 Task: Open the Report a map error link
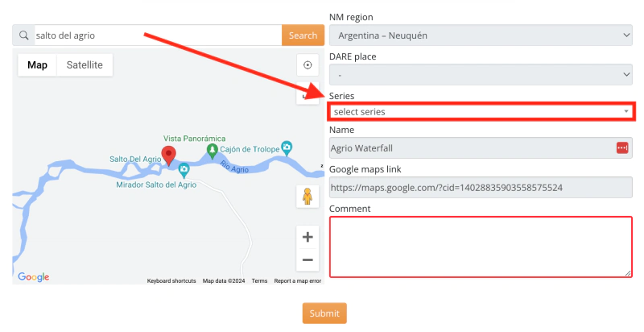pos(297,280)
